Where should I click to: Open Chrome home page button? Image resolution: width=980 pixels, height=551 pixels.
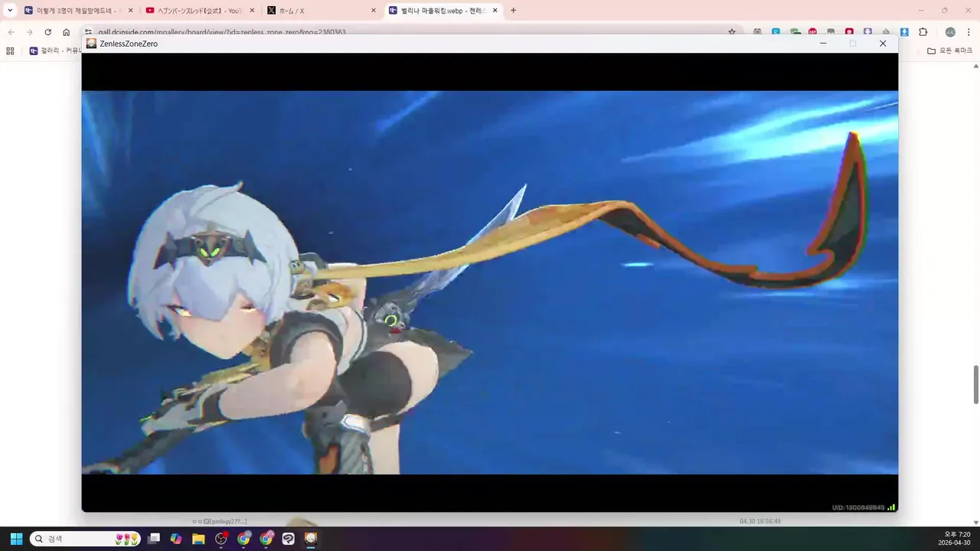pyautogui.click(x=66, y=32)
